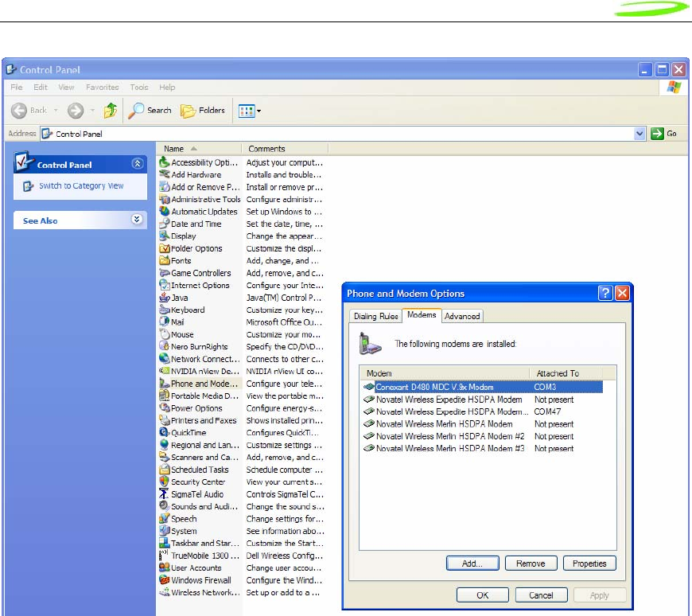Open the Help menu

click(x=167, y=87)
